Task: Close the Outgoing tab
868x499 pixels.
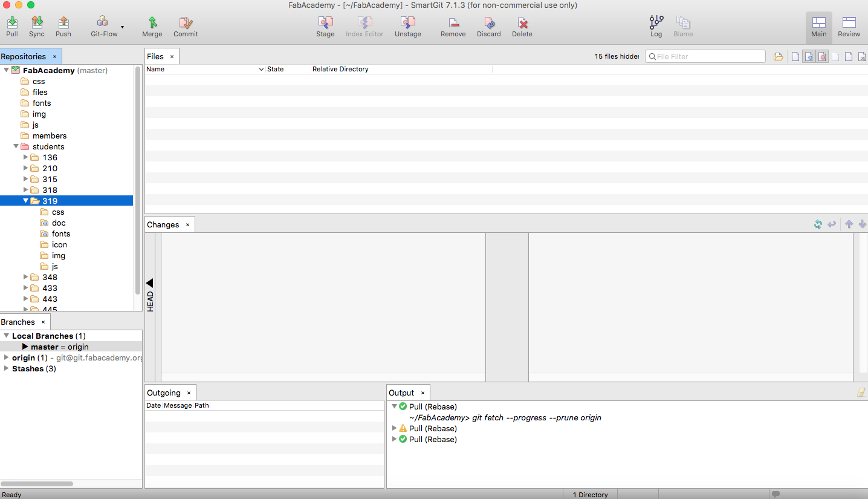Action: coord(189,393)
